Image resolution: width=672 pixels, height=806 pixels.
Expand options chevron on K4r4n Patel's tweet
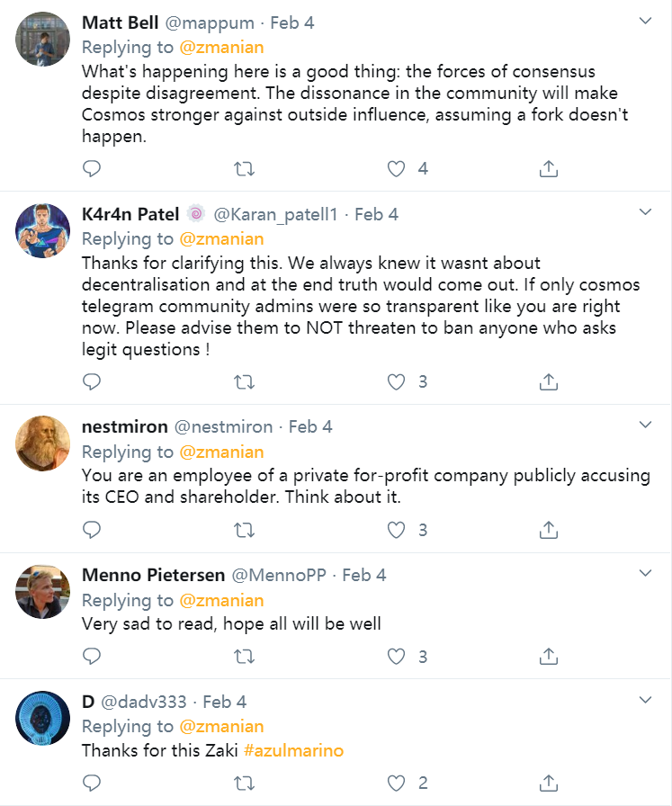645,211
